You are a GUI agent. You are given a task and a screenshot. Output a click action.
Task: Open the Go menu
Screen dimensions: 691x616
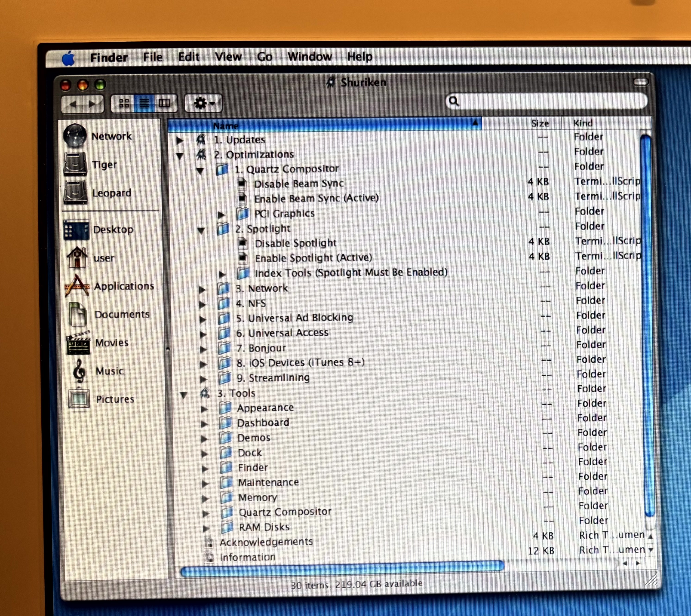click(264, 57)
